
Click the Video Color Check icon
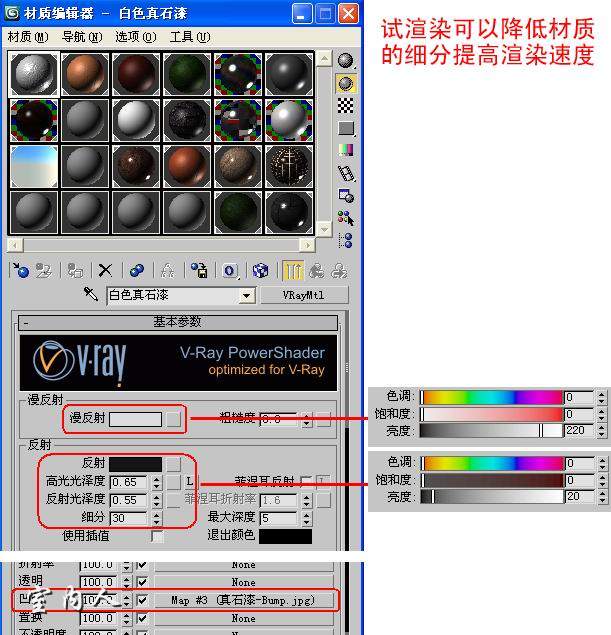click(346, 150)
